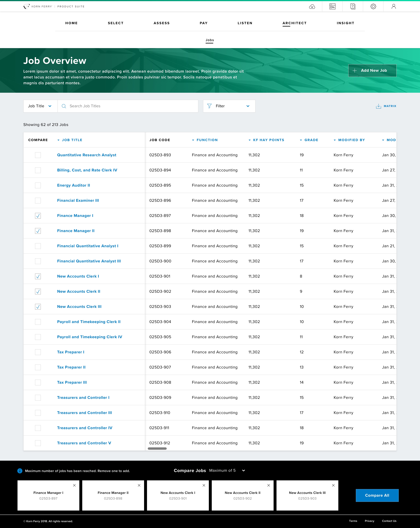
Task: Check Treasurers and Controller V box
Action: (x=38, y=443)
